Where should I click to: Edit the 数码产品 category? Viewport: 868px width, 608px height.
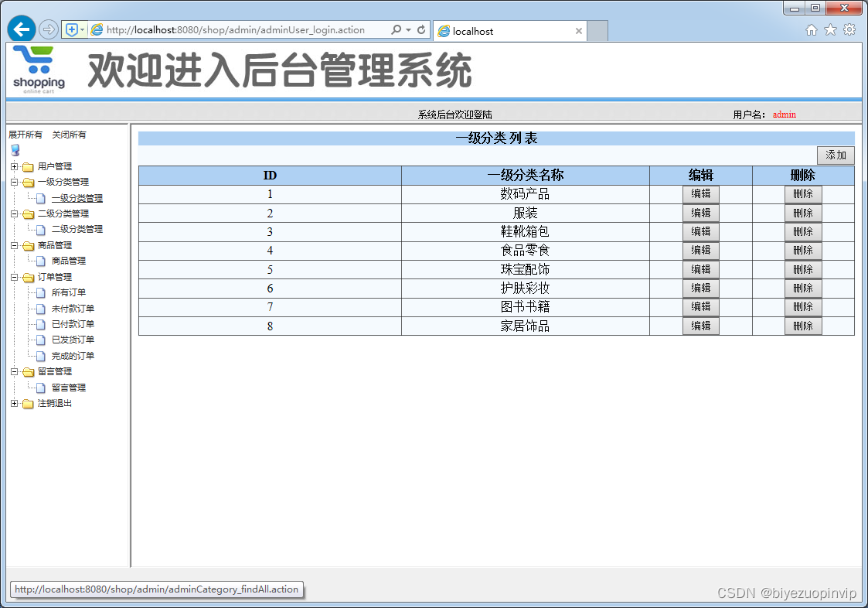701,194
